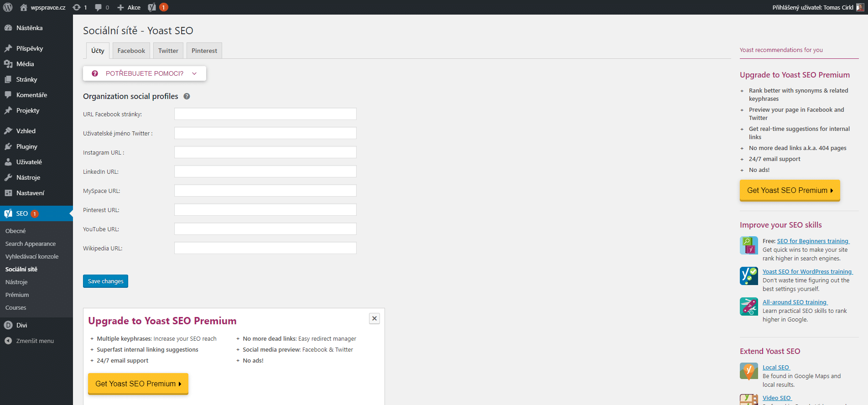Open the SEO Yoast sidebar menu
This screenshot has width=868, height=405.
coord(36,213)
